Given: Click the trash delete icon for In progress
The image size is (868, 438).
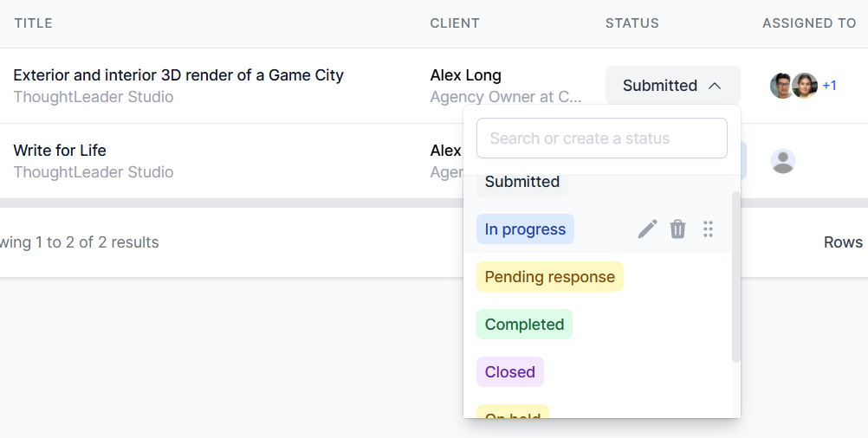Looking at the screenshot, I should pyautogui.click(x=677, y=229).
